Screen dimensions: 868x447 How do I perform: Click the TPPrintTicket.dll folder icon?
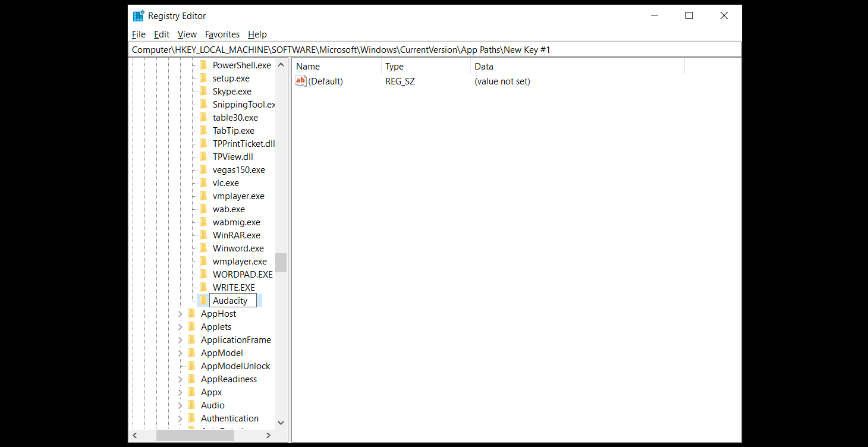pos(203,144)
